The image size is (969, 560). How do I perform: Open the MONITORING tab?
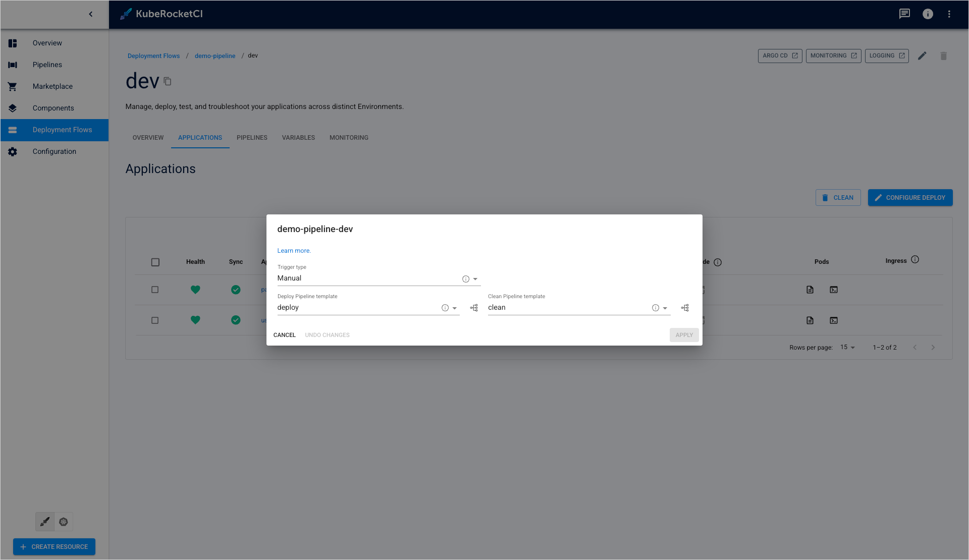coord(349,137)
